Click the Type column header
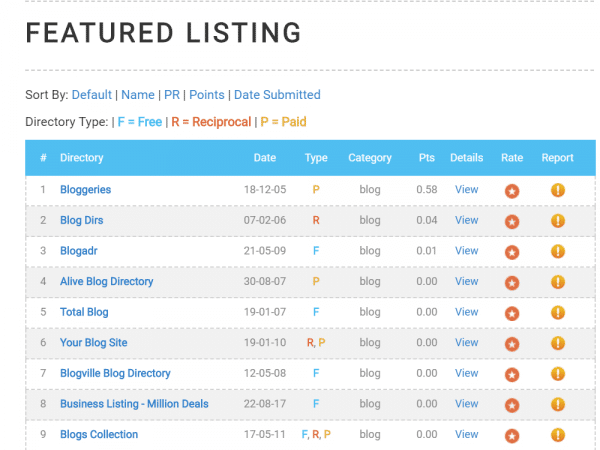The height and width of the screenshot is (450, 600). point(316,158)
